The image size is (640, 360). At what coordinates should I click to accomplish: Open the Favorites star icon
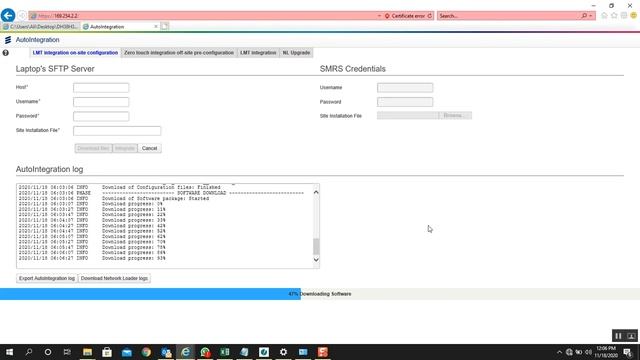point(614,16)
